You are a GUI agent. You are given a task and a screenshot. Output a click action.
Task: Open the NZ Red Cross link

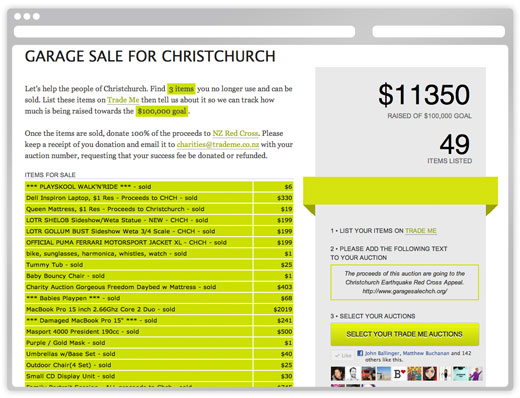235,133
